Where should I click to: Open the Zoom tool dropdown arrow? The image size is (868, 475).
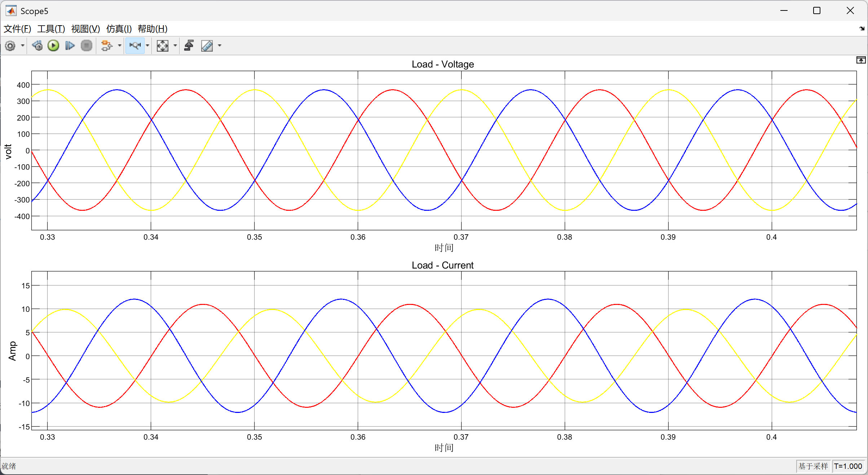coord(147,46)
